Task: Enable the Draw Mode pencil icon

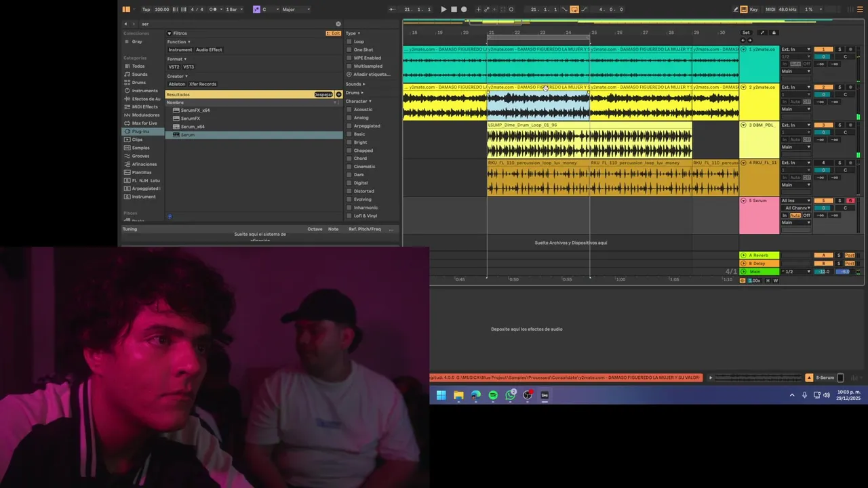Action: [x=736, y=9]
